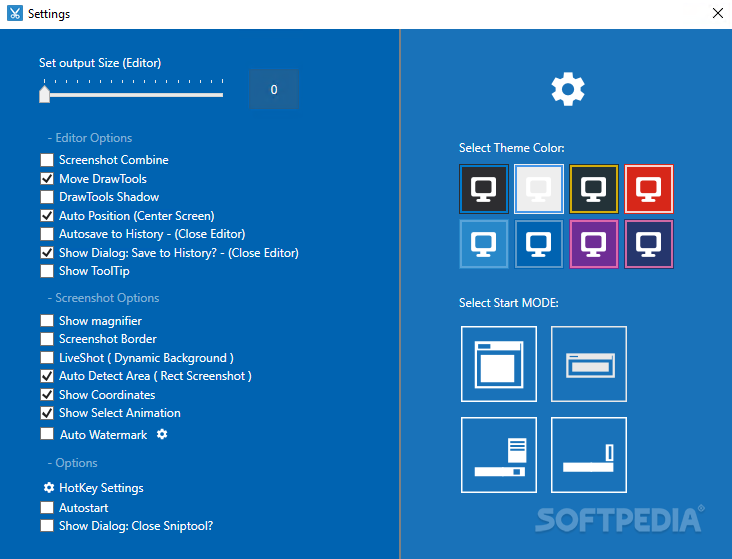
Task: Enable the Screenshot Combine checkbox
Action: (x=47, y=160)
